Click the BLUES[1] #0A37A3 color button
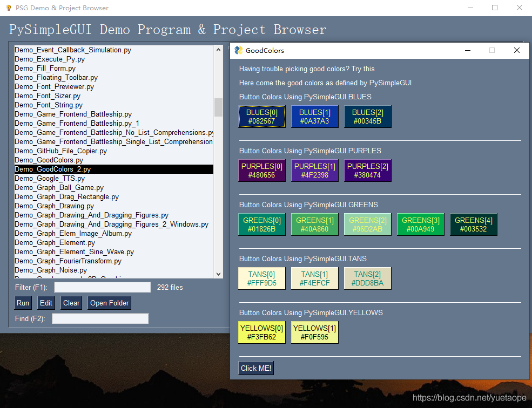Screen dimensions: 532x408 pos(314,117)
